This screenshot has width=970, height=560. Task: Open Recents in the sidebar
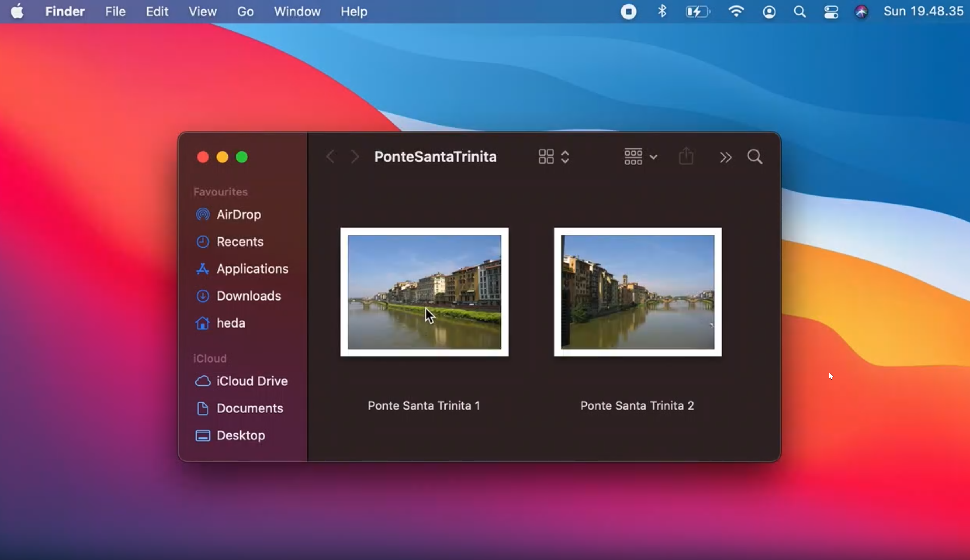[239, 242]
